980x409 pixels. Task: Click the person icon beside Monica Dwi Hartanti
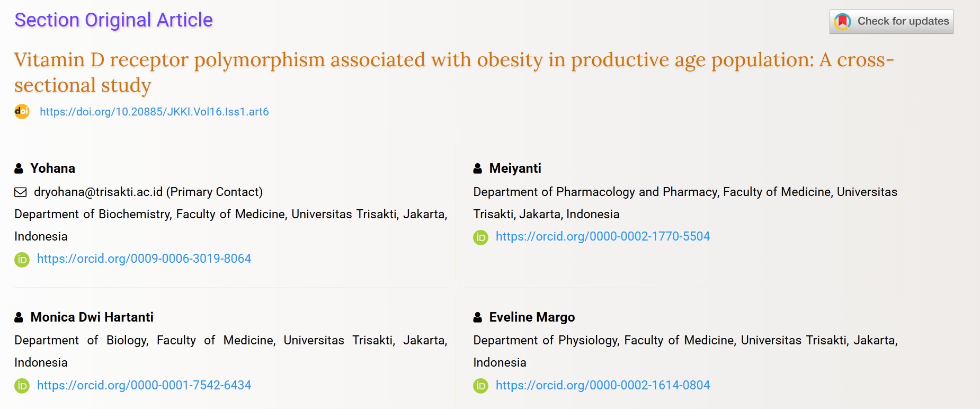coord(19,317)
